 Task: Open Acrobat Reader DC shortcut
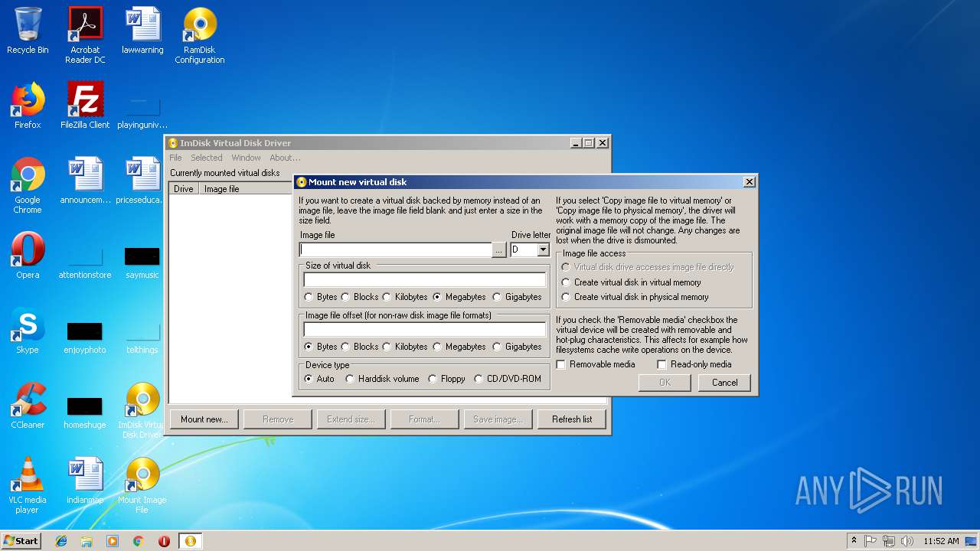click(85, 35)
